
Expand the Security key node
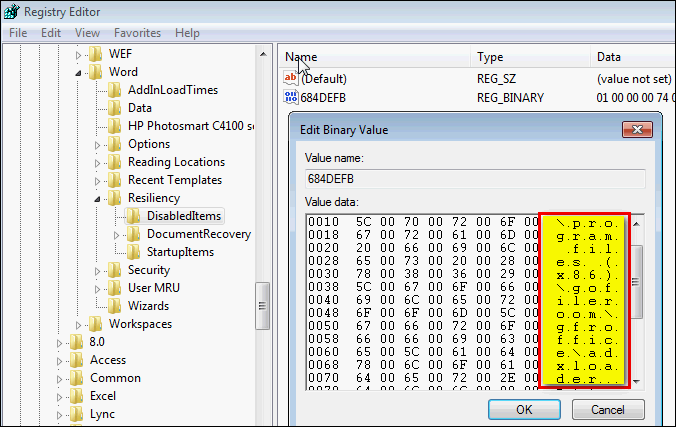[98, 271]
